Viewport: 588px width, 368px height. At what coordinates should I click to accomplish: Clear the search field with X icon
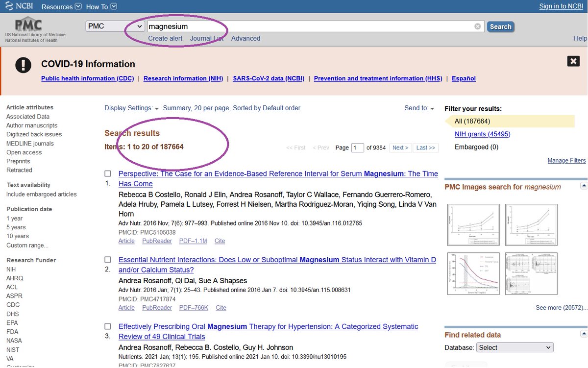click(x=478, y=26)
